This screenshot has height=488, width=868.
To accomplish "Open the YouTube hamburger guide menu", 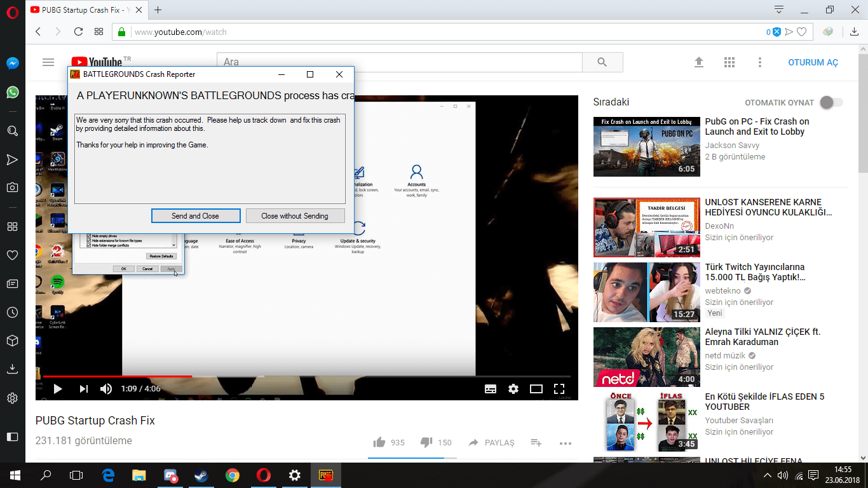I will click(48, 62).
